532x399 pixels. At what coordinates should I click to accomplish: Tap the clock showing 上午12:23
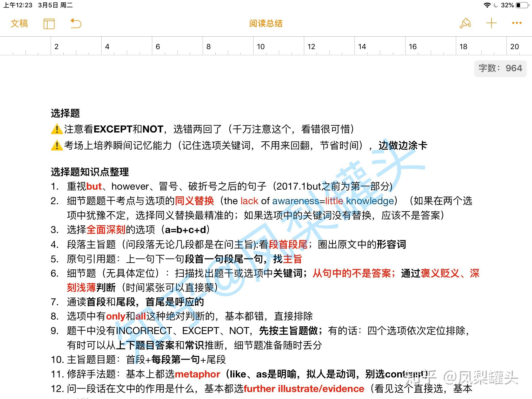pos(18,5)
